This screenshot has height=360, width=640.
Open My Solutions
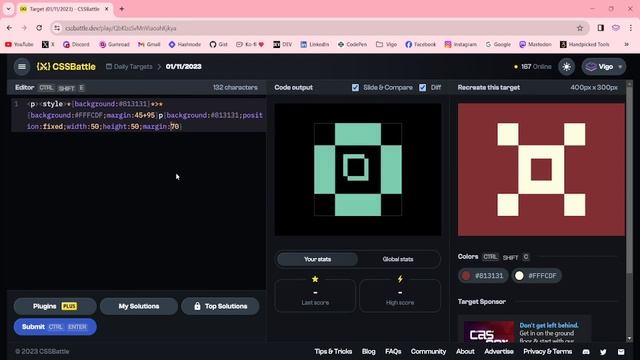point(139,306)
